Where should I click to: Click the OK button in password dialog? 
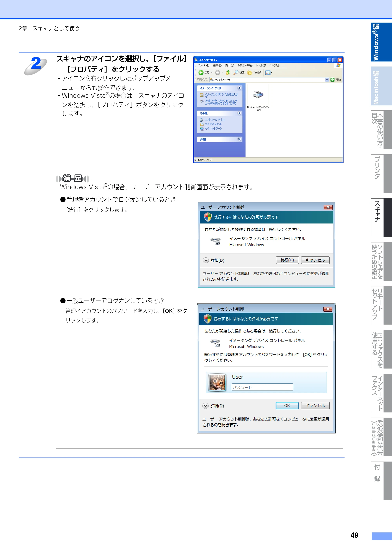pyautogui.click(x=287, y=405)
